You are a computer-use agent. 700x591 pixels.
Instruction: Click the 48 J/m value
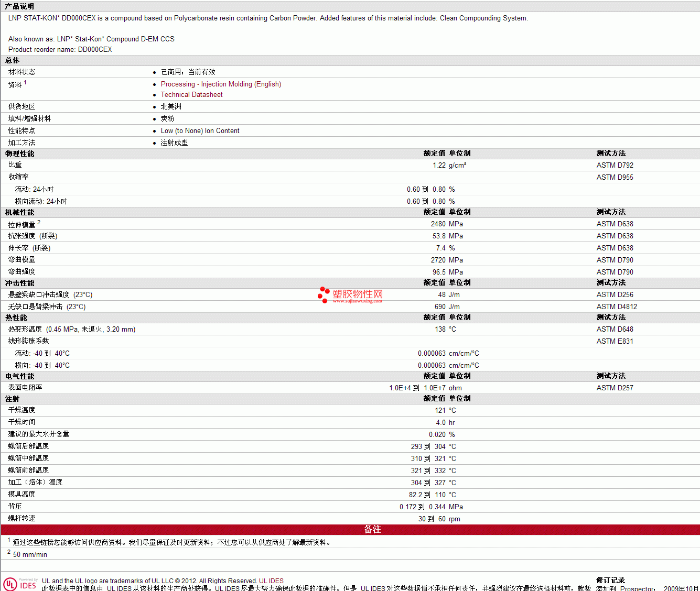click(449, 295)
